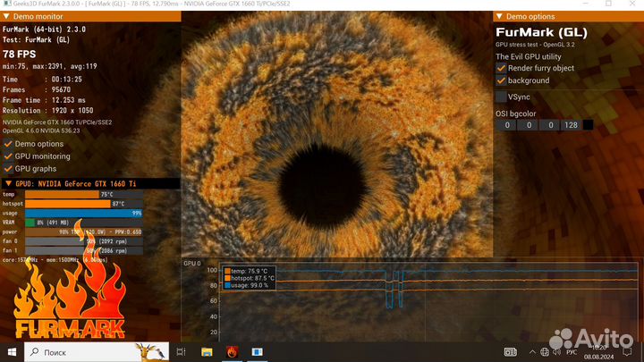
Task: Click the FurMark taskbar icon
Action: tap(232, 352)
